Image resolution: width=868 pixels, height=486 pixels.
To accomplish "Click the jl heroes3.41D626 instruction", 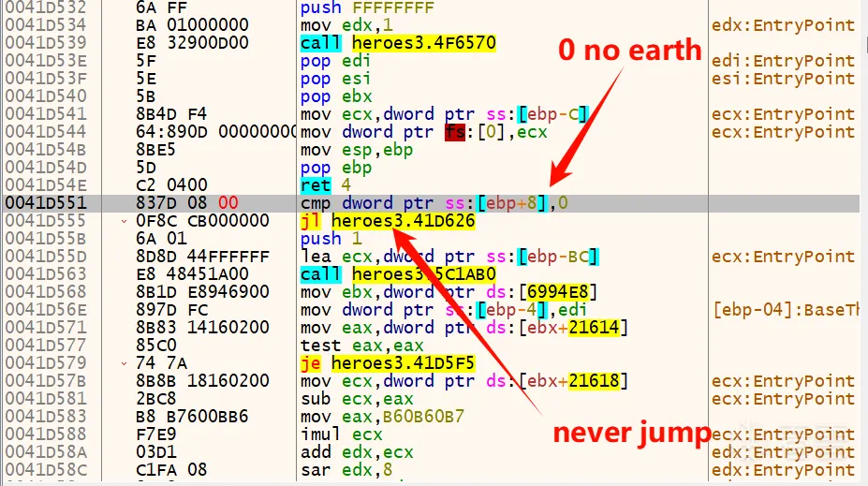I will coord(388,222).
